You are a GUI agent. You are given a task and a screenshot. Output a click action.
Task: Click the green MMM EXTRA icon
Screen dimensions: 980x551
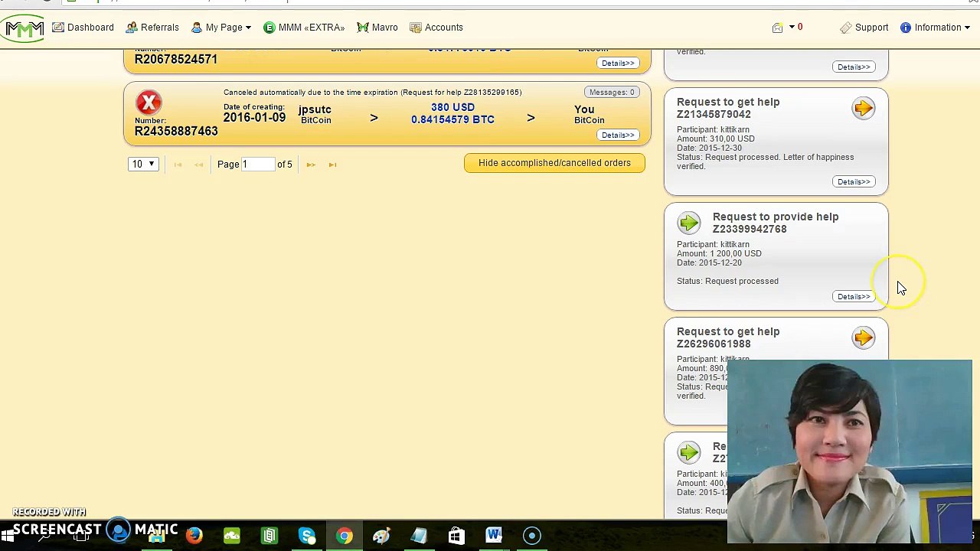(x=269, y=28)
